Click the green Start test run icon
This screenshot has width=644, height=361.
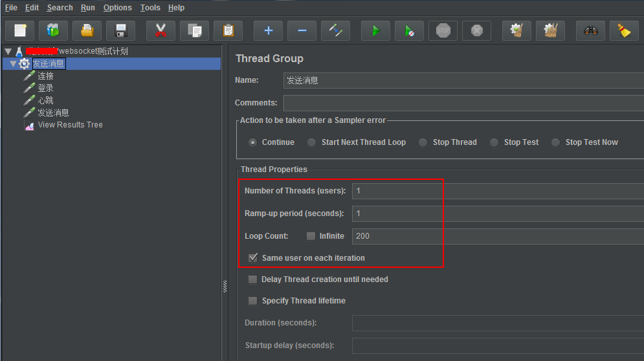coord(375,30)
